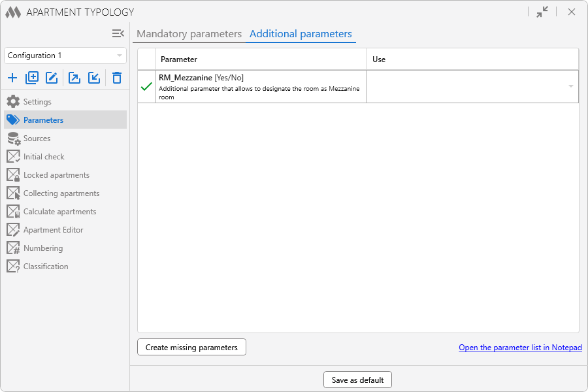Viewport: 588px width, 392px height.
Task: Select the Additional parameters tab
Action: click(301, 34)
